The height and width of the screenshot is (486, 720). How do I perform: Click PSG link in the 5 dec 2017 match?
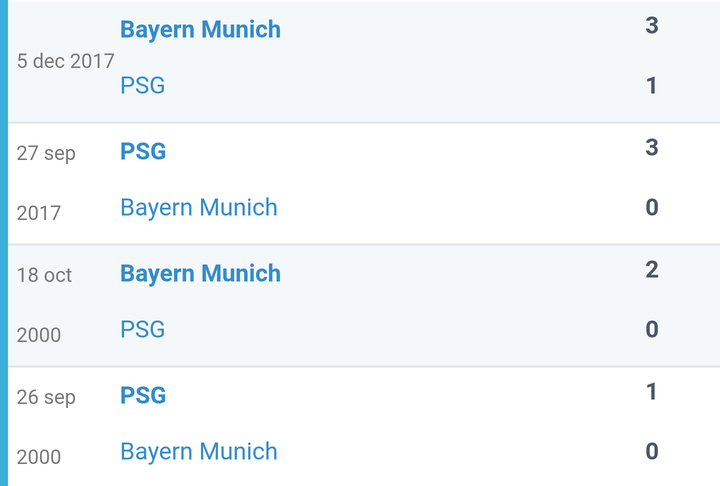click(x=143, y=86)
